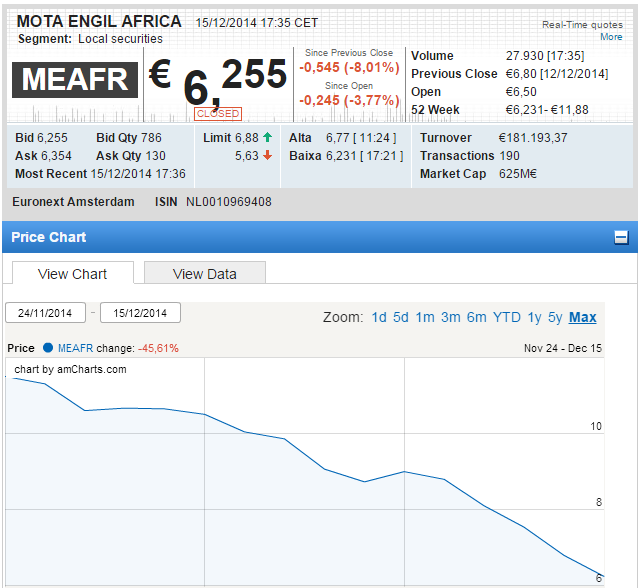This screenshot has width=643, height=588.
Task: Click the start date field 24/11/2014
Action: coord(45,313)
